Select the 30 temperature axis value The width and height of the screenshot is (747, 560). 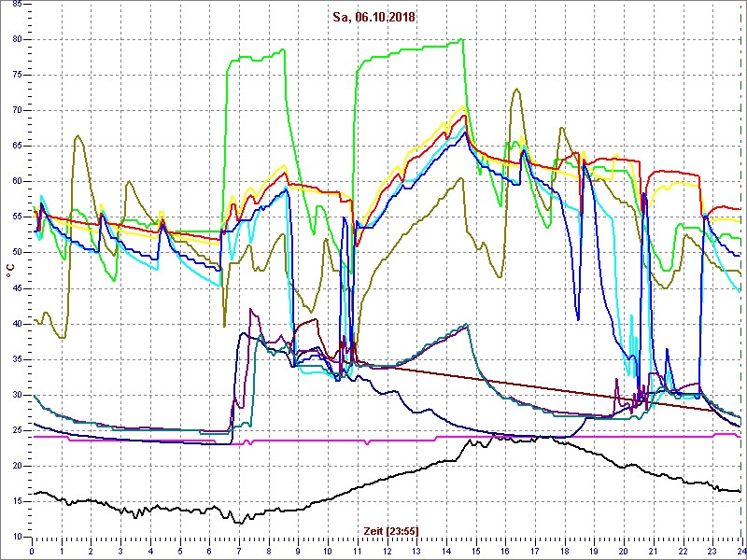click(15, 395)
